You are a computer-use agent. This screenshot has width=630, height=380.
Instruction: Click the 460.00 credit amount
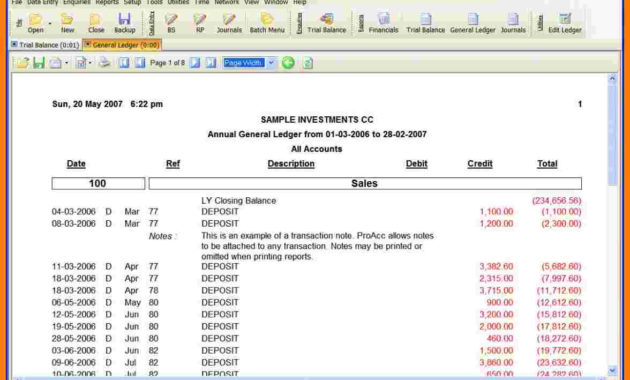(500, 339)
